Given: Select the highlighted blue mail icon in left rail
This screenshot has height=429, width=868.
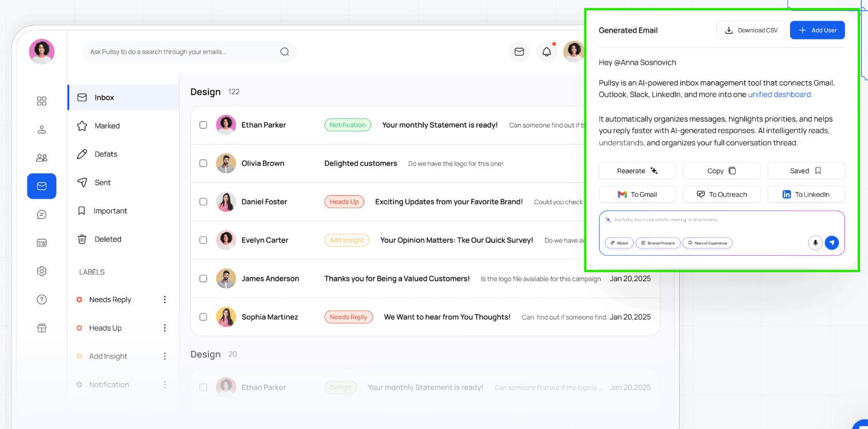Looking at the screenshot, I should [42, 186].
